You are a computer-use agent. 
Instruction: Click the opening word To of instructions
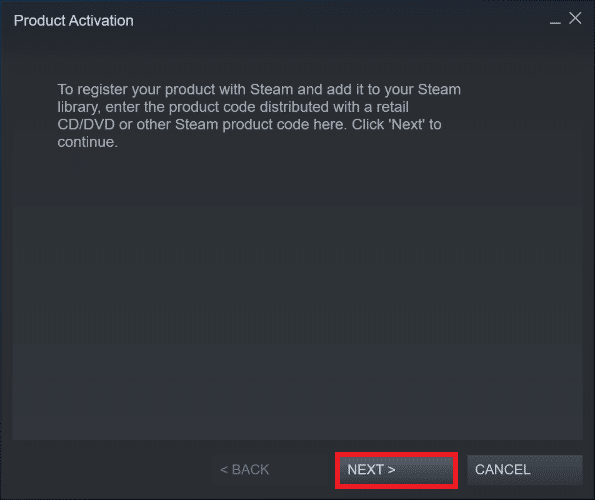point(65,90)
